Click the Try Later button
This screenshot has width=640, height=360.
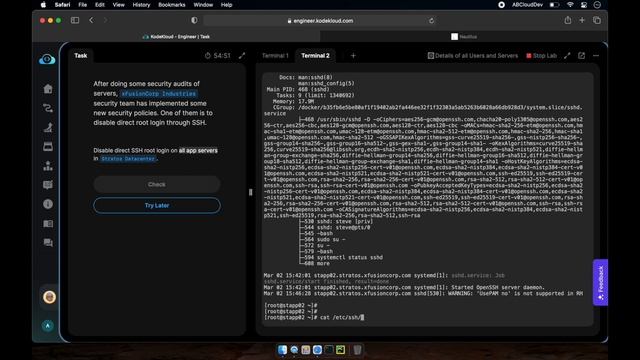point(157,205)
